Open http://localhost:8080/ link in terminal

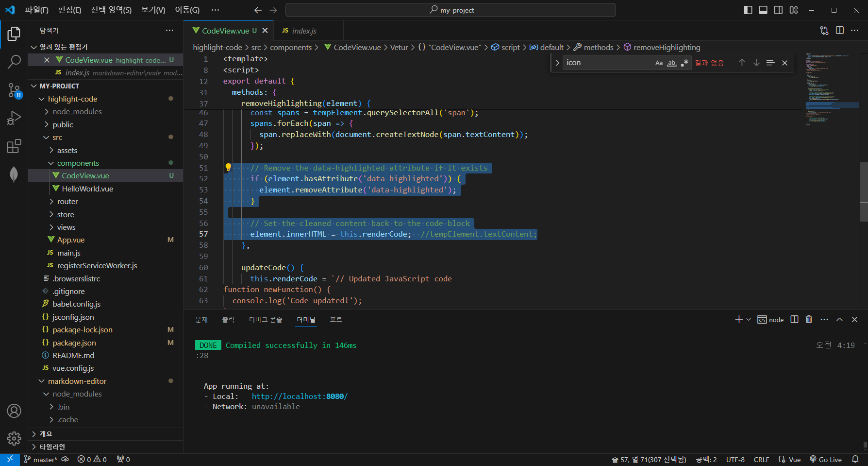pyautogui.click(x=299, y=396)
